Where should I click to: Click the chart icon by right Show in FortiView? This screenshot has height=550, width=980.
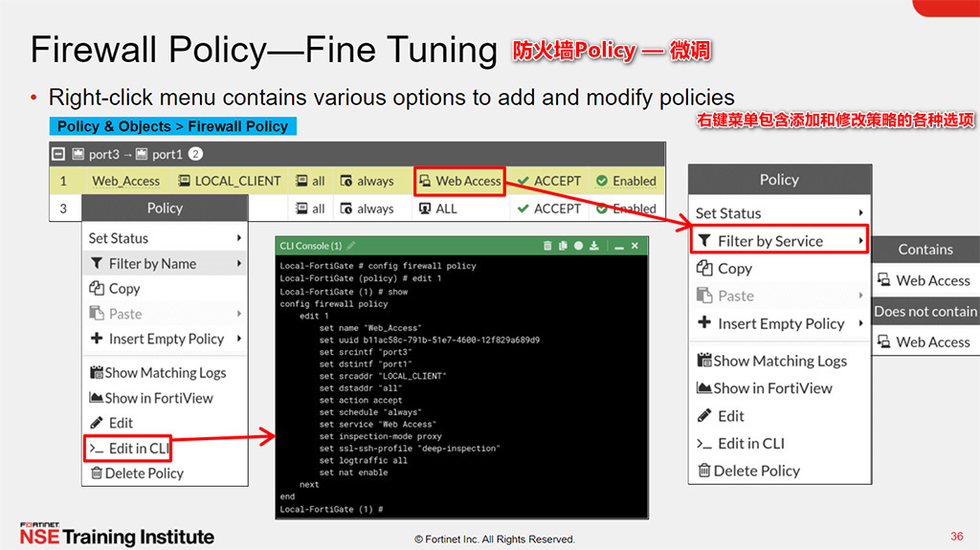point(704,387)
